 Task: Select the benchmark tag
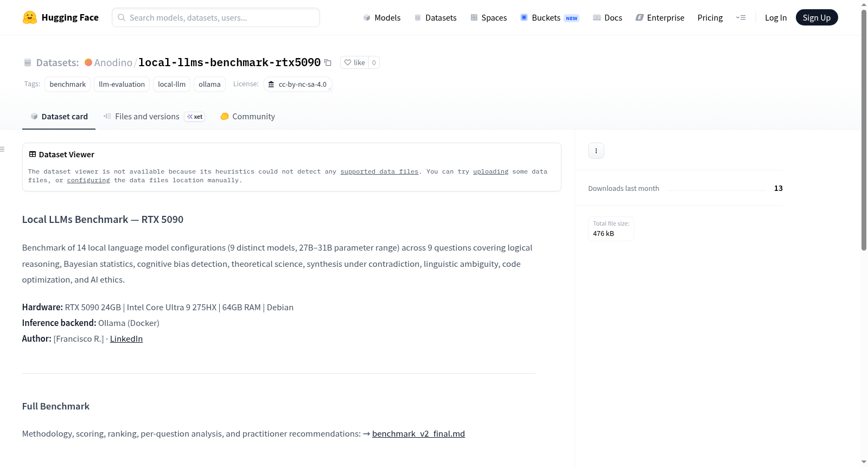coord(67,84)
